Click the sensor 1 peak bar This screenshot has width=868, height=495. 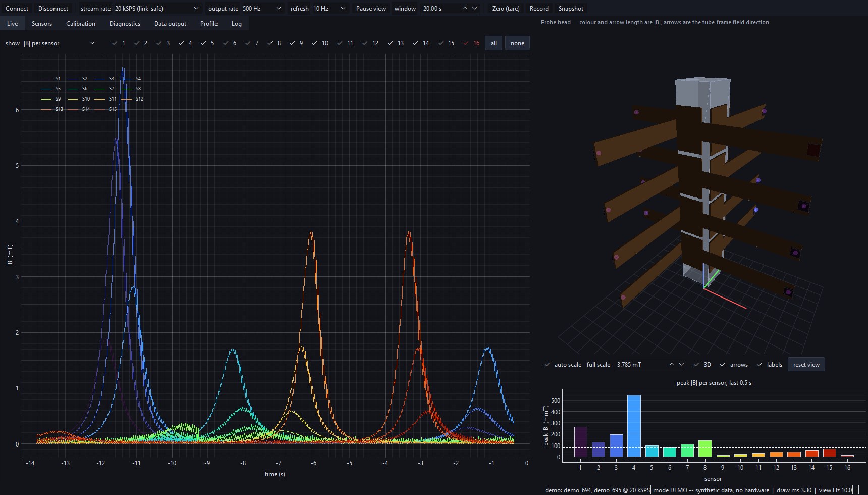click(580, 442)
